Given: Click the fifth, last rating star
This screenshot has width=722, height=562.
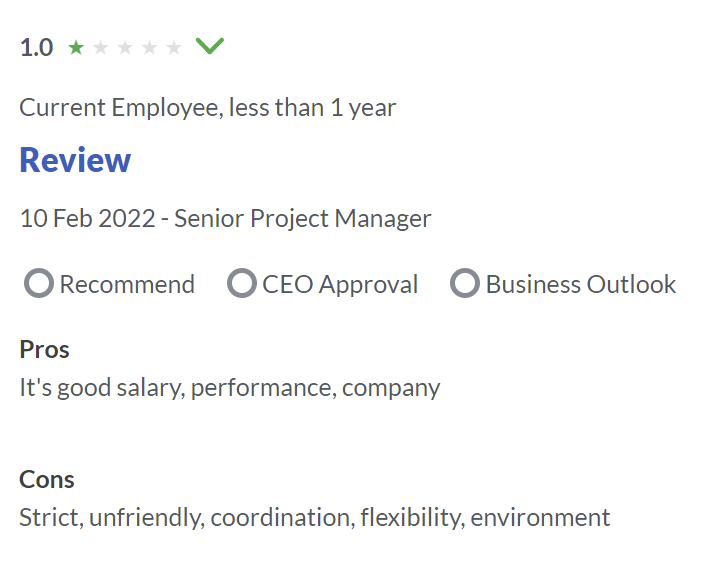Looking at the screenshot, I should 174,47.
